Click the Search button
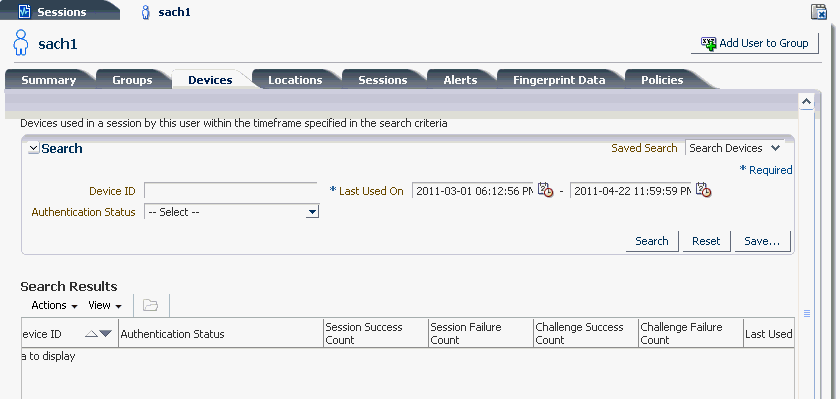Screen dimensions: 840x399 652,241
